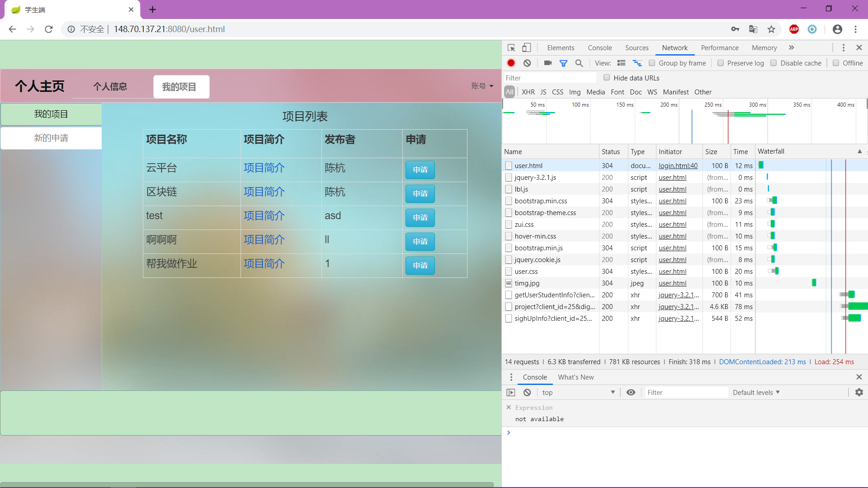This screenshot has width=868, height=488.
Task: Select the XHR filter type
Action: click(528, 92)
